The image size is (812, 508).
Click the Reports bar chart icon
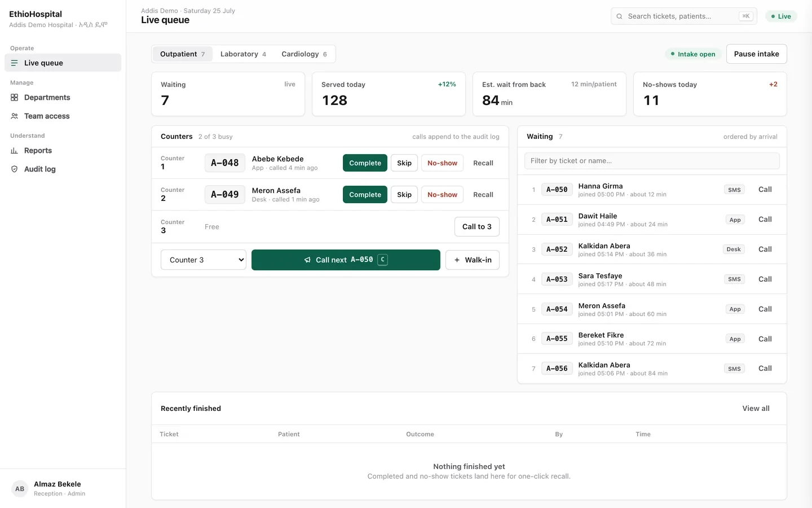pyautogui.click(x=15, y=151)
